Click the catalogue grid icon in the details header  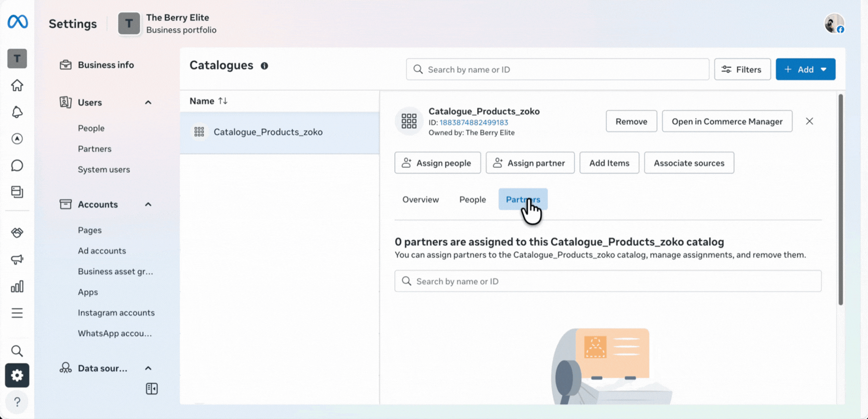click(409, 121)
